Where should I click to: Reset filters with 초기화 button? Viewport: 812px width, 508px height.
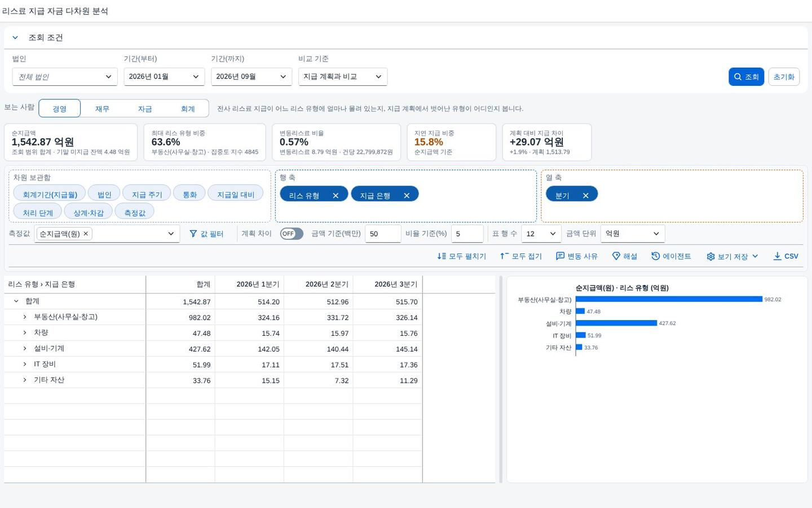[x=784, y=77]
